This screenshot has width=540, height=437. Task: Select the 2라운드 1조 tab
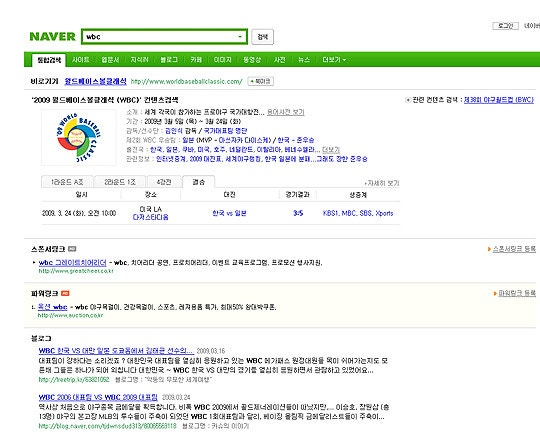120,182
